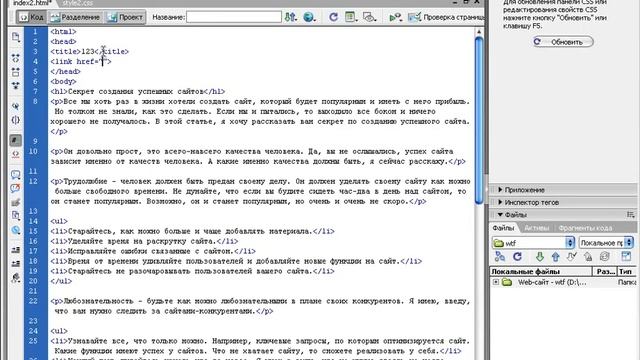The image size is (640, 360).
Task: Click the <title>123</title> code line
Action: (x=89, y=51)
